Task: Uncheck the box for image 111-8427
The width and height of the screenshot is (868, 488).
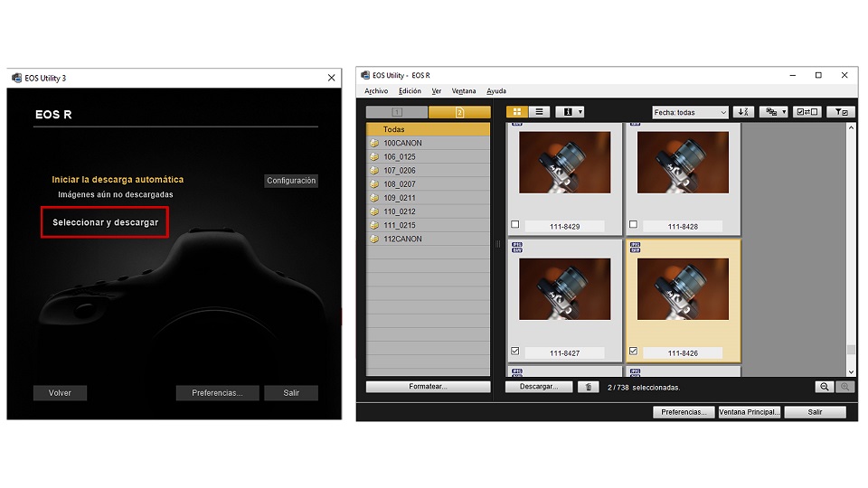Action: tap(515, 352)
